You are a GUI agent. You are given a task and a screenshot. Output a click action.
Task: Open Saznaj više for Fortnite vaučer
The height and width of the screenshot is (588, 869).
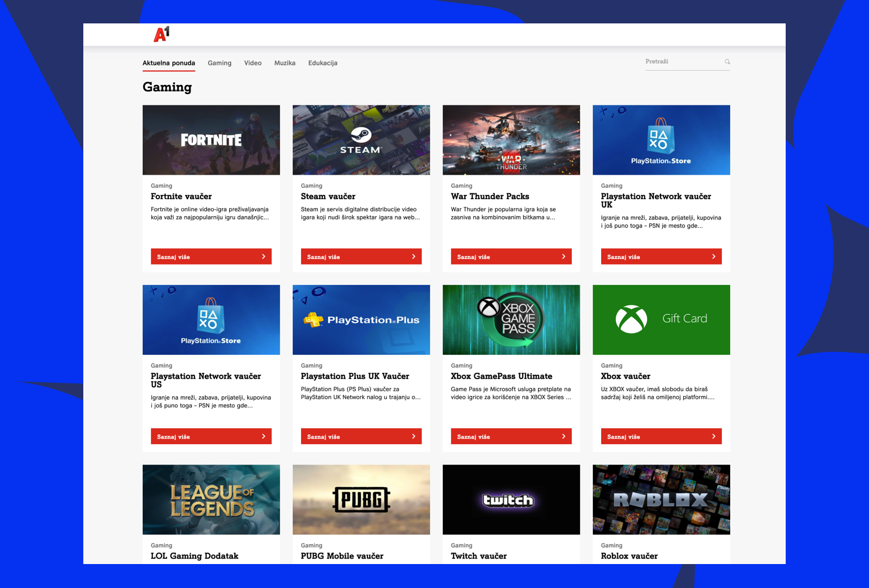(211, 256)
